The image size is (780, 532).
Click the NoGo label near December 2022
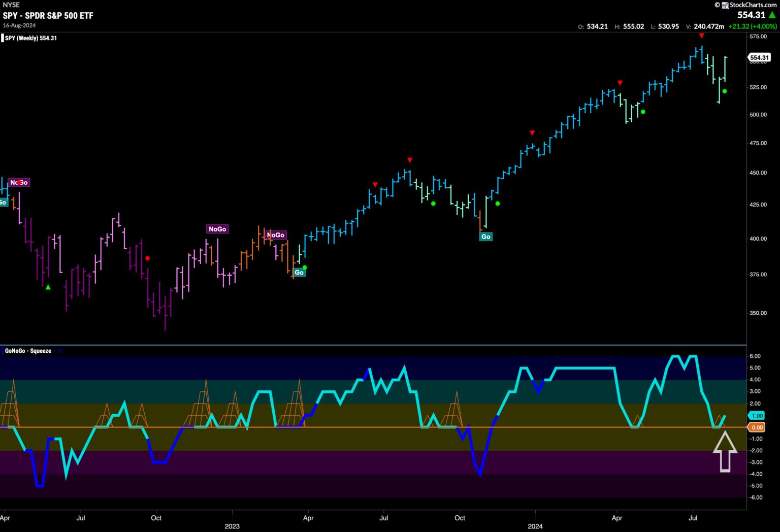pos(217,229)
